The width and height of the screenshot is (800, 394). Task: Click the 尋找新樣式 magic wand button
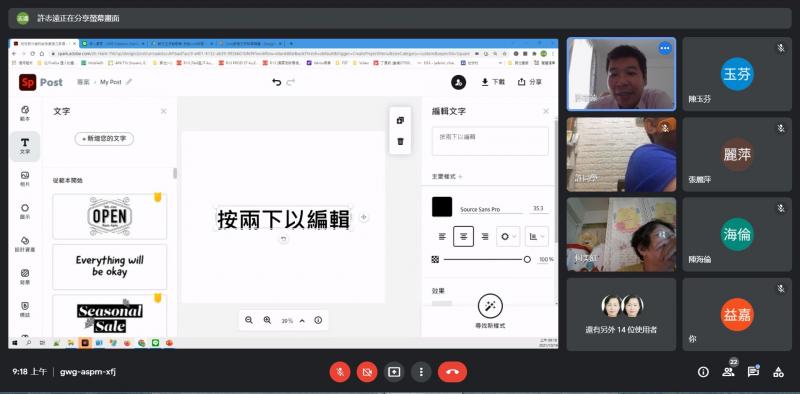490,306
